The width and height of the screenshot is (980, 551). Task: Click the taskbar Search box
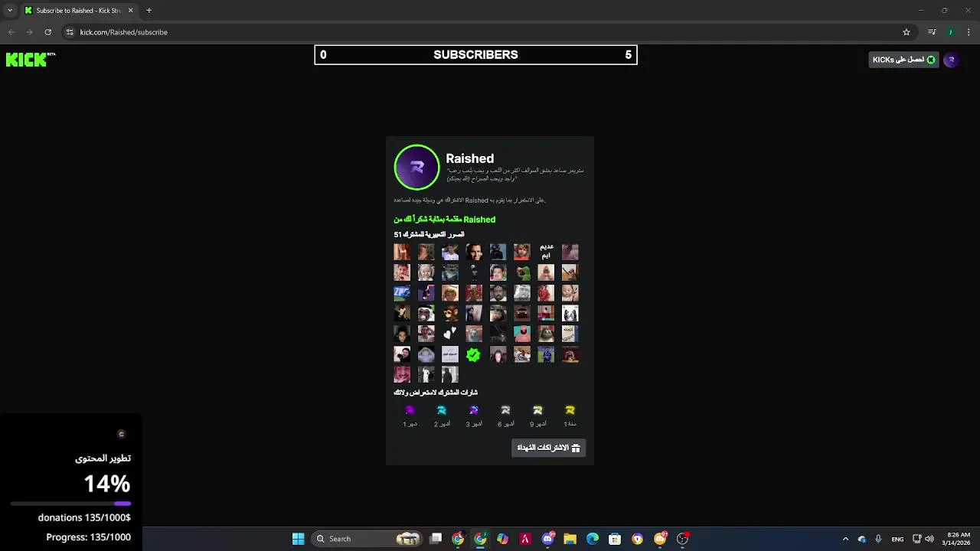click(x=367, y=539)
